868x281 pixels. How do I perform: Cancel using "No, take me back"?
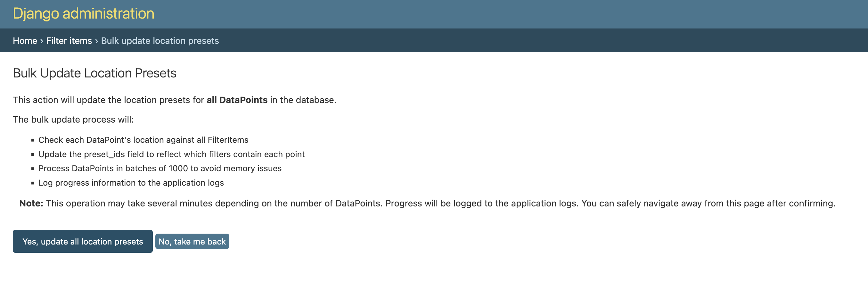[192, 241]
